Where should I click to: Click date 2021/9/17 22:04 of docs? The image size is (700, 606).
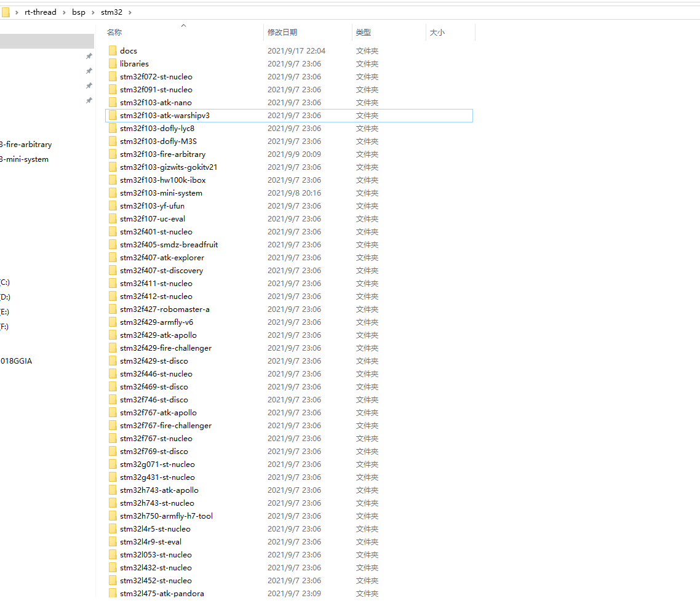pyautogui.click(x=296, y=51)
